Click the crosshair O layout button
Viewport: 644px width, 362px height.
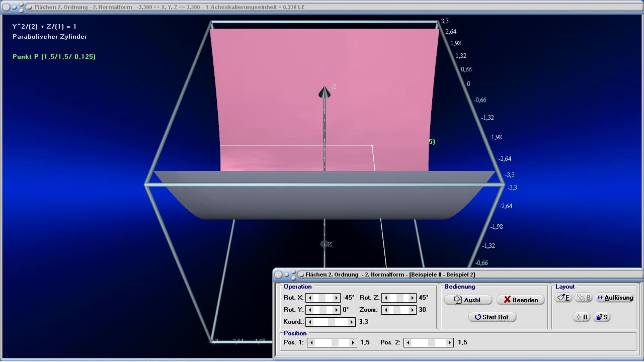[582, 317]
